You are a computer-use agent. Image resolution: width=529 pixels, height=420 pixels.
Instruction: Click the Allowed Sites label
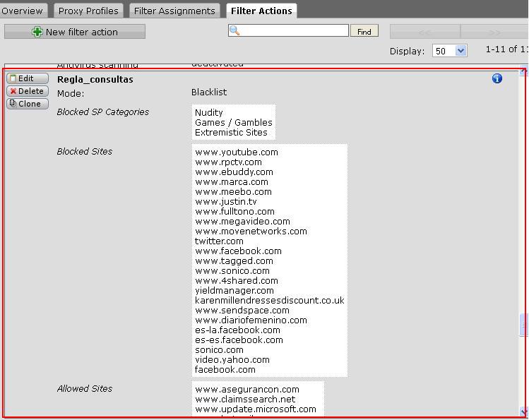pos(84,389)
